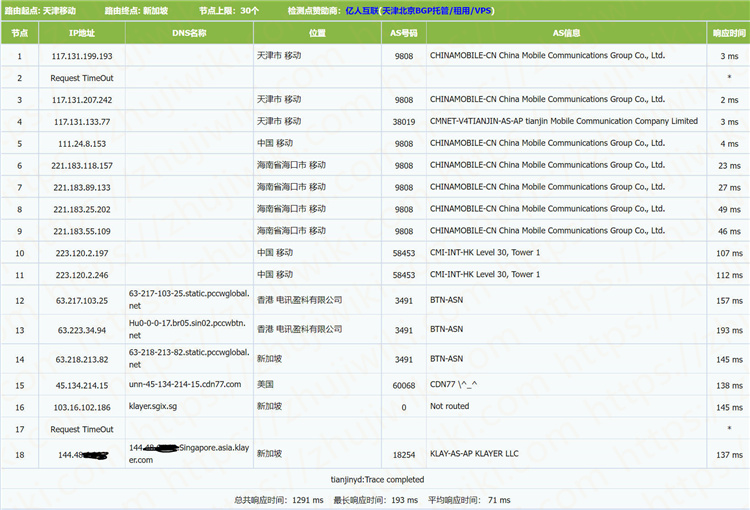The height and width of the screenshot is (510, 750).
Task: Click DNS name unn-45-134-214-15.cdn77.com
Action: tap(185, 385)
